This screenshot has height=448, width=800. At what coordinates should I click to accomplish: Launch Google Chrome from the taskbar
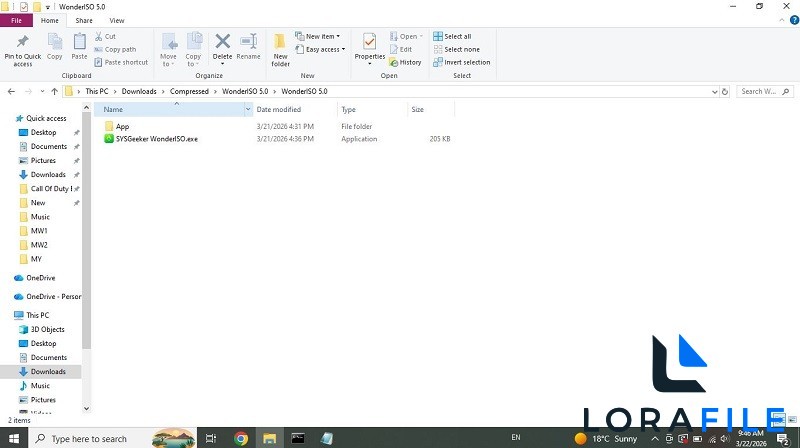[241, 438]
